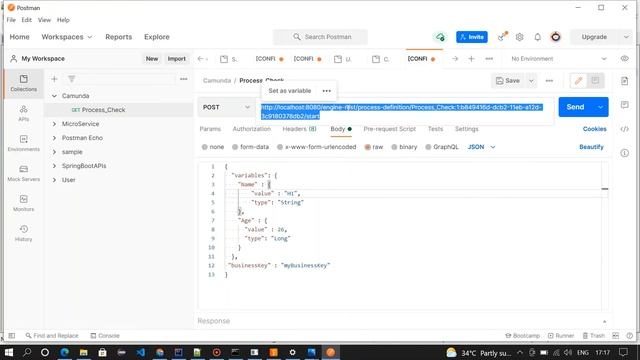Click the Beautify link
Viewport: 640px width, 360px height.
tap(591, 147)
